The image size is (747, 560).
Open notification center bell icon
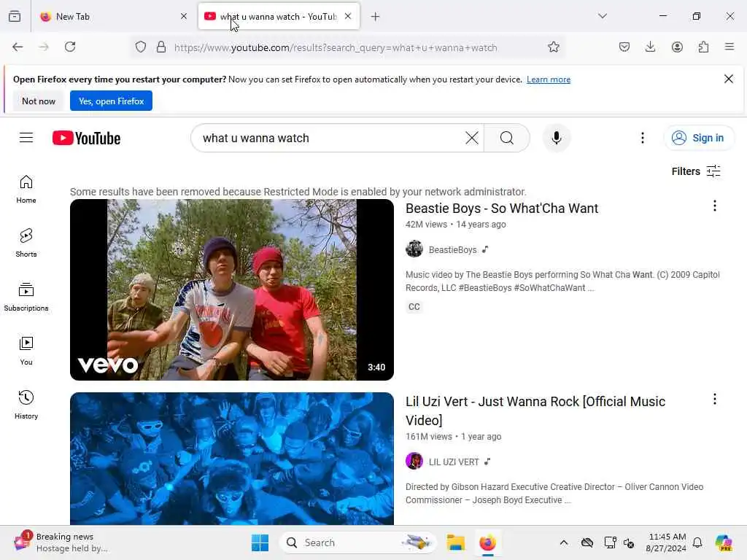(x=697, y=542)
